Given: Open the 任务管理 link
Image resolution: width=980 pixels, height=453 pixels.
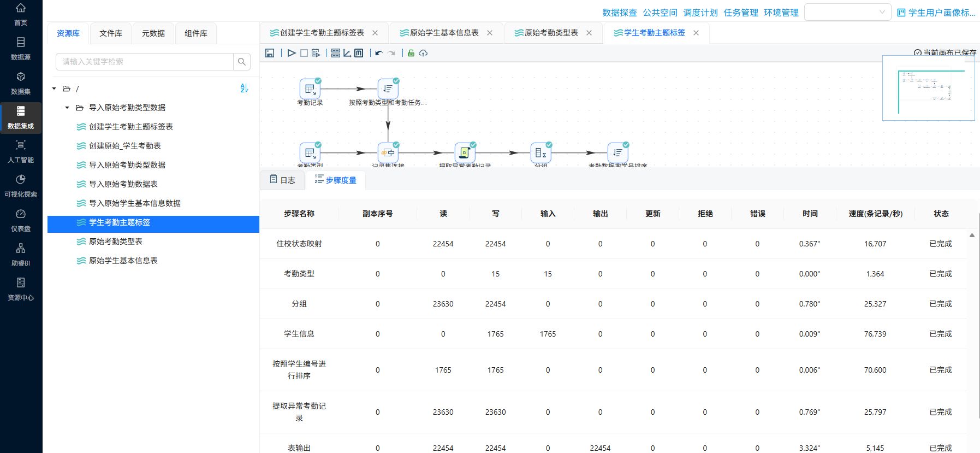Looking at the screenshot, I should [x=741, y=13].
